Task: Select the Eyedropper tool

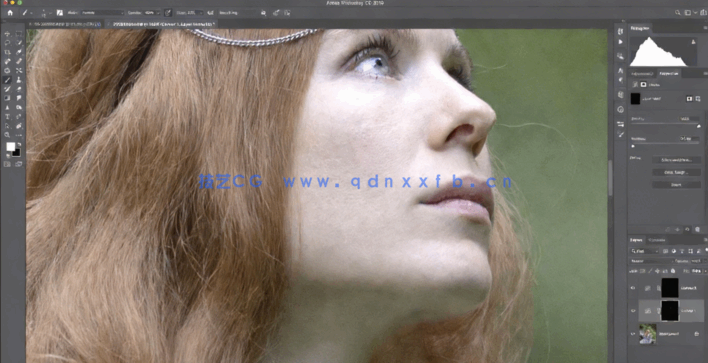Action: pos(19,51)
